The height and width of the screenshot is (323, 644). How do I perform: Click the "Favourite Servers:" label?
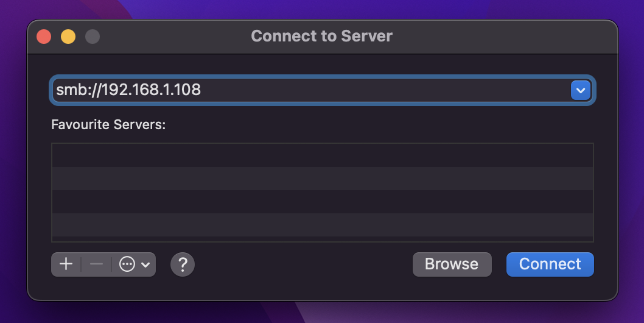pos(108,125)
